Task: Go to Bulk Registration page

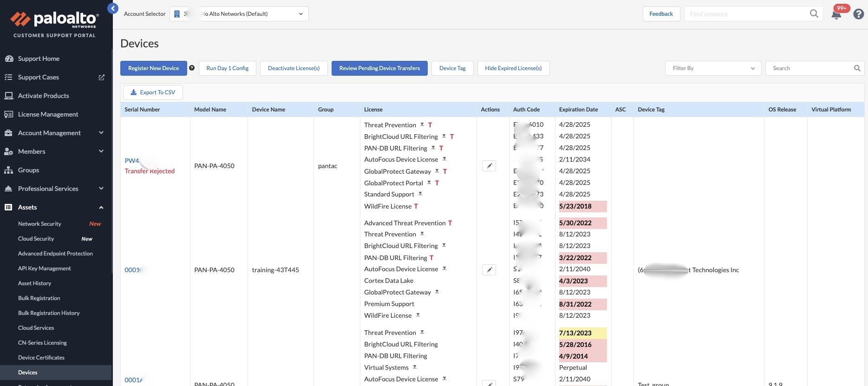Action: 39,298
